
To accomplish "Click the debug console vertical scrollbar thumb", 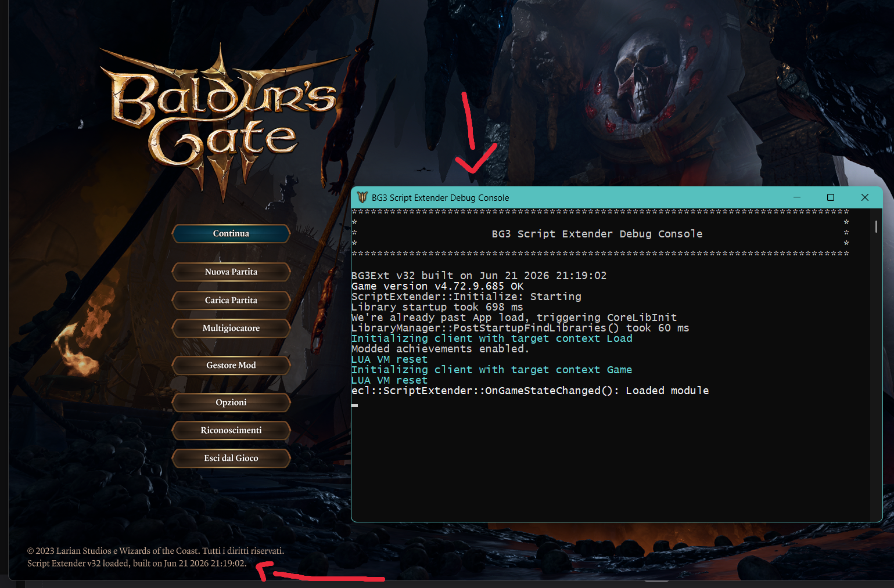I will 876,226.
